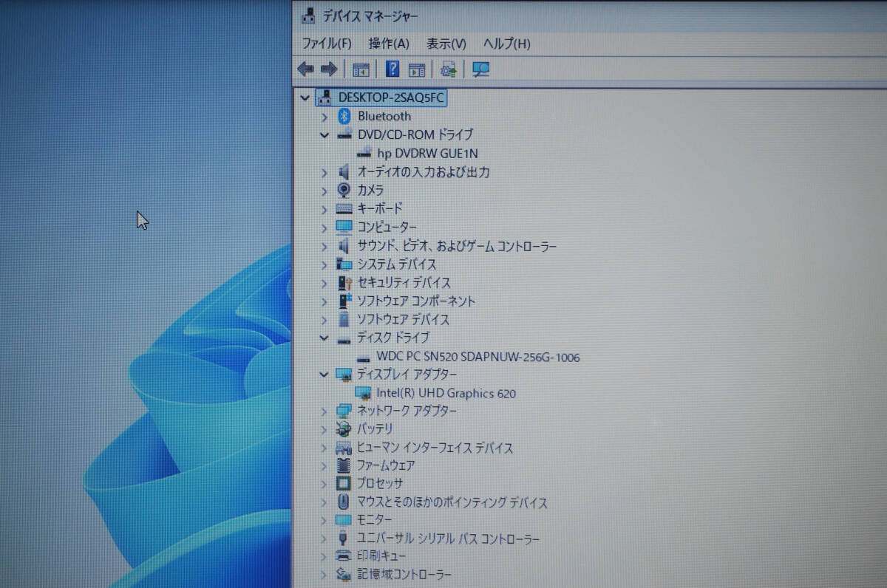This screenshot has height=588, width=887.
Task: Expand the Bluetooth category
Action: click(324, 117)
